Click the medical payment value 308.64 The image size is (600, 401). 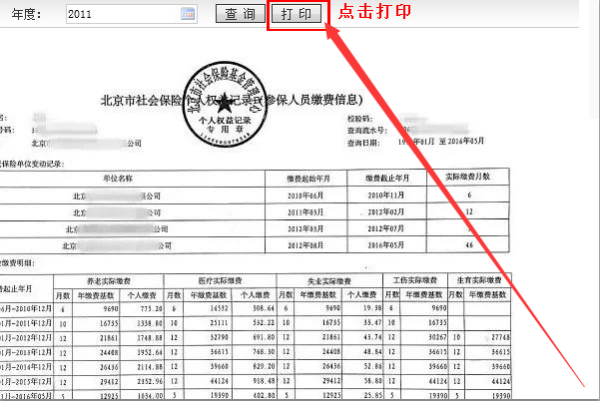tap(263, 308)
